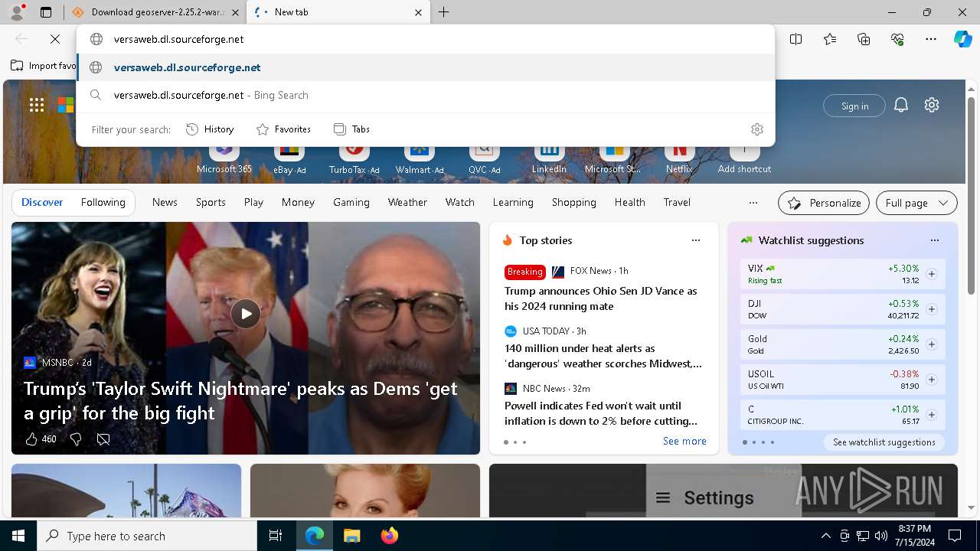980x551 pixels.
Task: Click the page vertical scrollbar
Action: tap(972, 195)
